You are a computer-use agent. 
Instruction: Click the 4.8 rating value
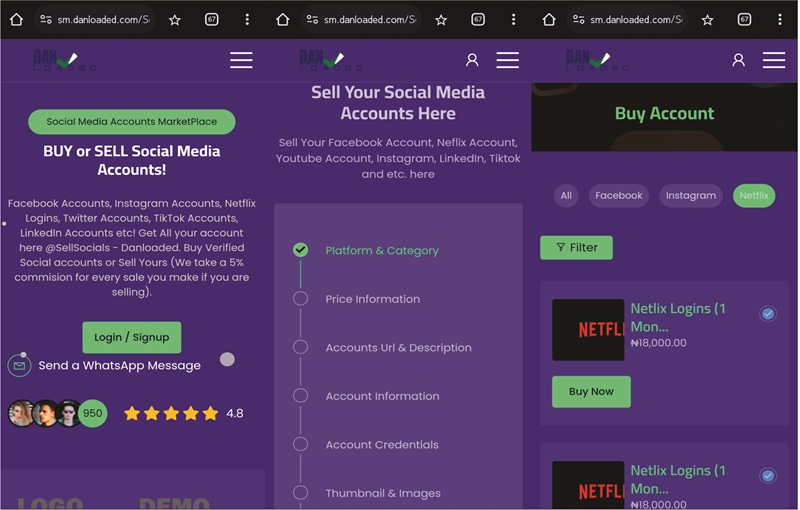235,413
